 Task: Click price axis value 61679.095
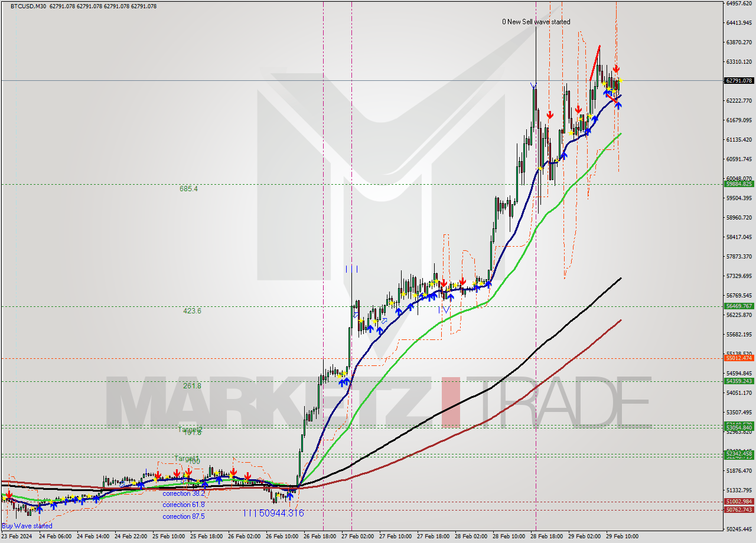(x=739, y=120)
